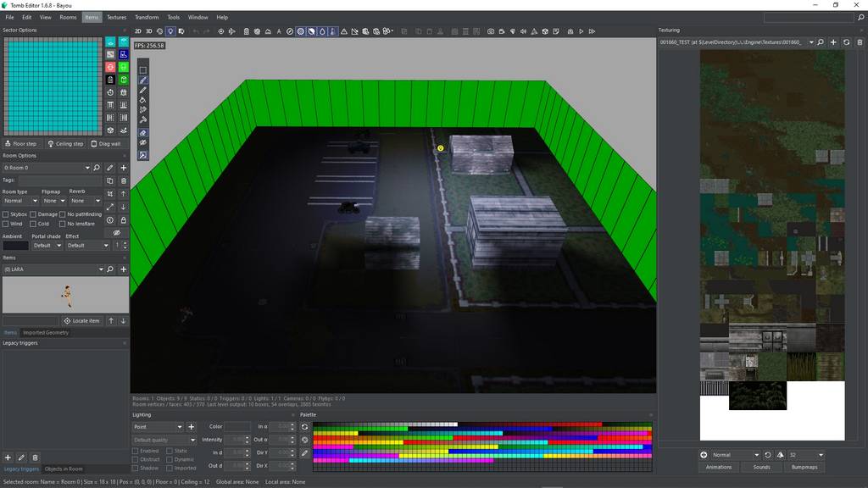Switch to the Imported Geometry tab
Image resolution: width=868 pixels, height=488 pixels.
click(x=46, y=332)
